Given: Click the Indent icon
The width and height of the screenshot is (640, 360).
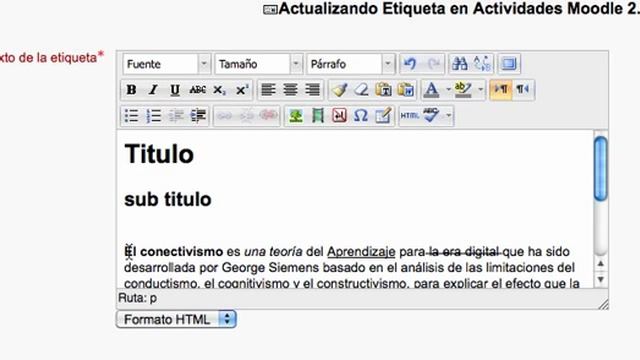Looking at the screenshot, I should 198,116.
